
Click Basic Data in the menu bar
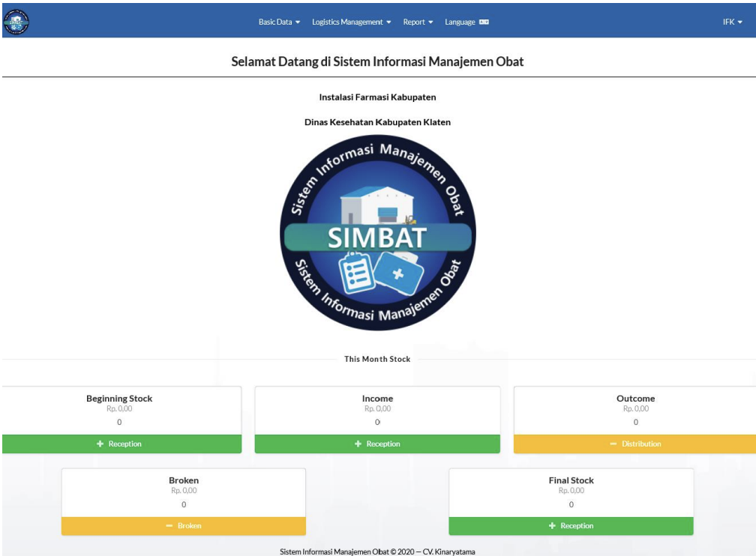277,22
